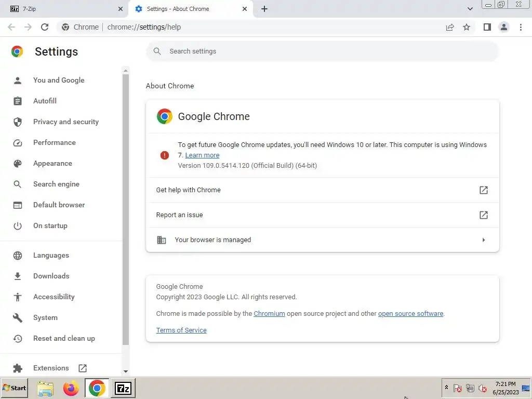Click the Downloads arrow icon
This screenshot has width=532, height=399.
(x=18, y=276)
